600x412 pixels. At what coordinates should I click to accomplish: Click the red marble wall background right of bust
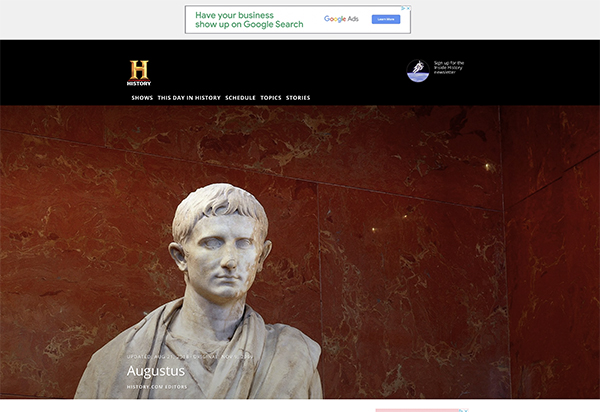coord(420,250)
